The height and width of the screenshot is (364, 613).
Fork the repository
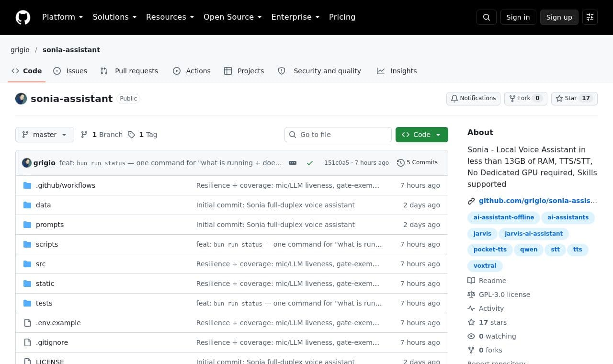tap(525, 99)
